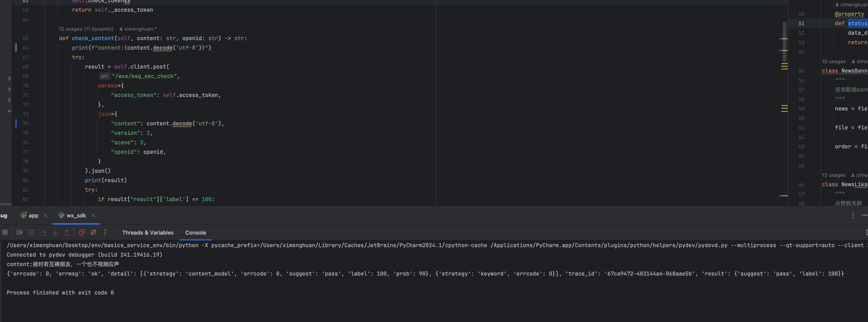Viewport: 868px width, 322px height.
Task: Step over in the debug toolbar
Action: 43,232
